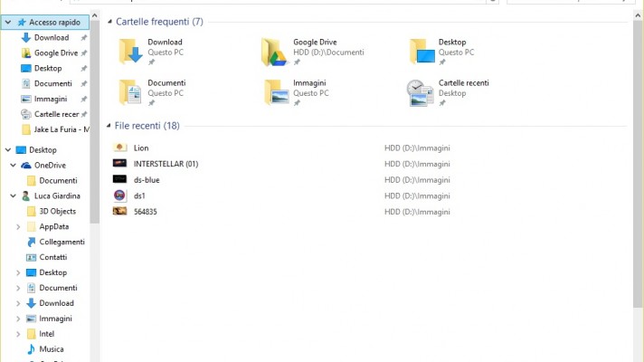The width and height of the screenshot is (644, 362).
Task: Select the Collegamenti shortcut folder icon
Action: coord(32,242)
